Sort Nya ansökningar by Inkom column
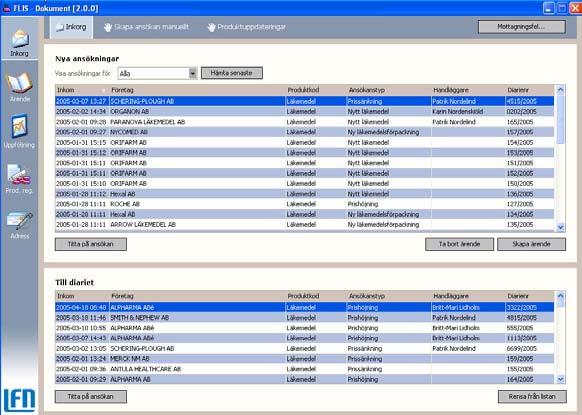Viewport: 582px width, 415px height. coord(82,90)
